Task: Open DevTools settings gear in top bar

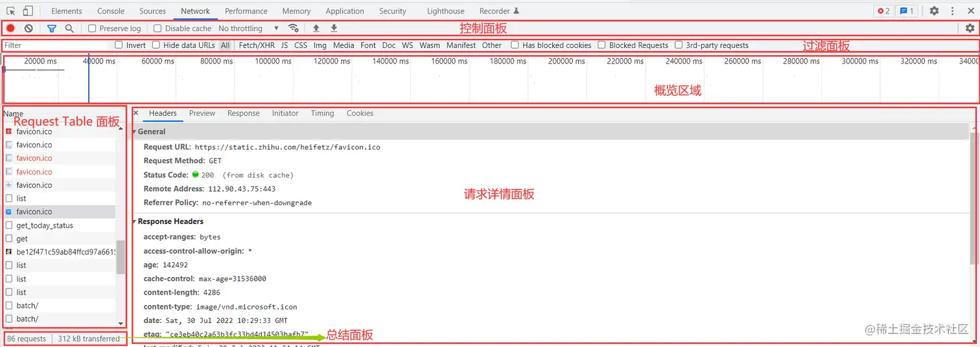Action: (x=934, y=11)
